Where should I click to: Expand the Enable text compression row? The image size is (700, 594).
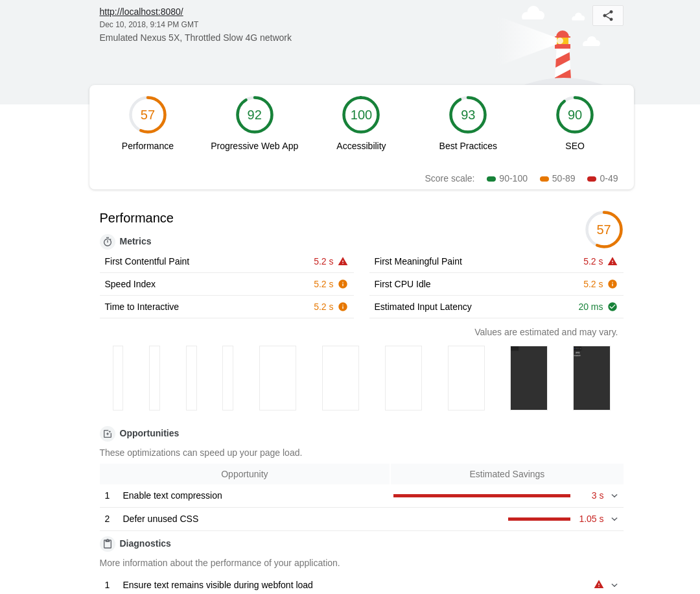click(614, 496)
